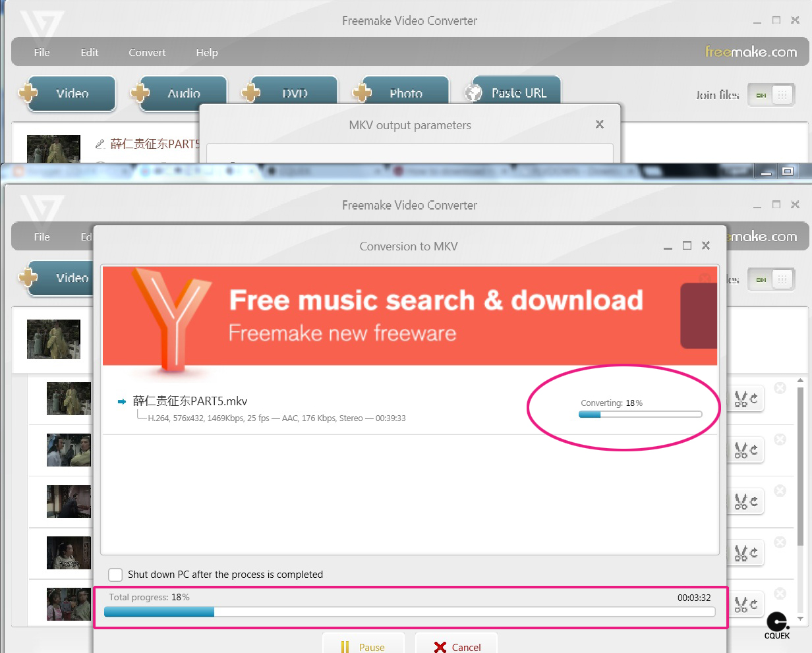Click the file list scrollbar up arrow
The height and width of the screenshot is (653, 812).
coord(801,381)
